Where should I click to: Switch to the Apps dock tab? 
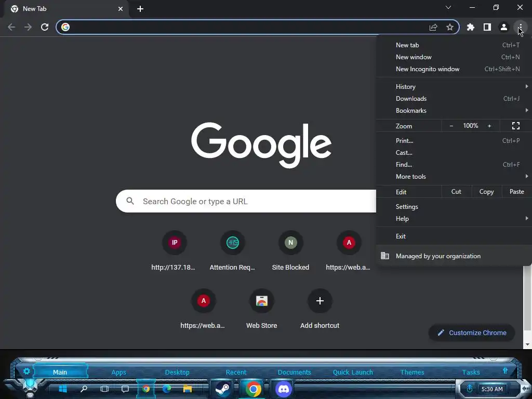coord(119,372)
